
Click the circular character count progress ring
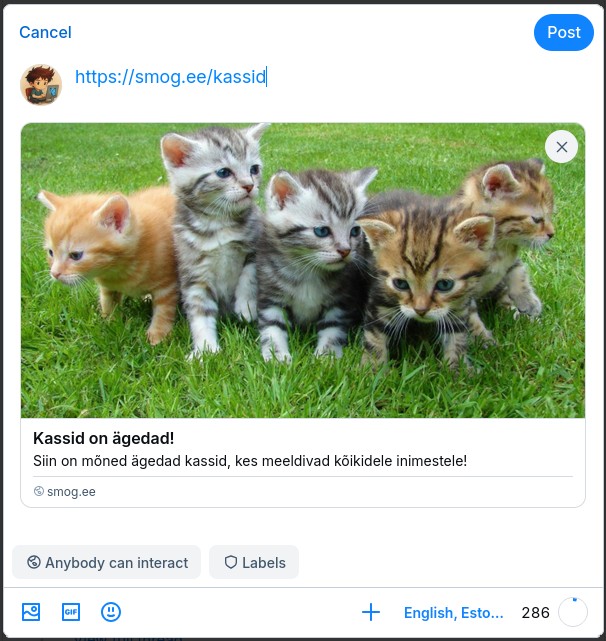574,612
